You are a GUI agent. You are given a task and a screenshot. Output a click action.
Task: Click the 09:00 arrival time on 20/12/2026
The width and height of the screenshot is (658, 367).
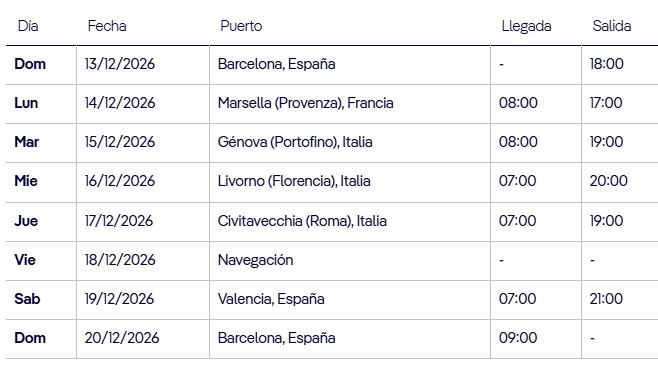[518, 338]
